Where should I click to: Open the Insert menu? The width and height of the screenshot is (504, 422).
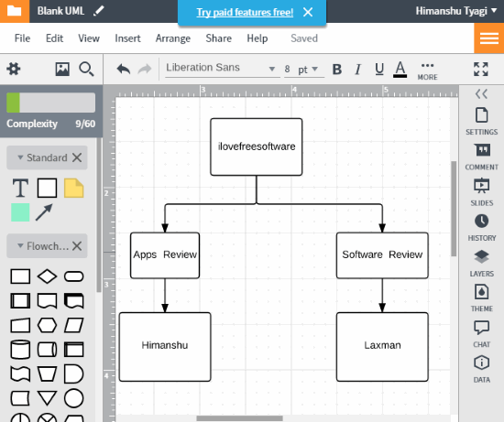tap(127, 38)
